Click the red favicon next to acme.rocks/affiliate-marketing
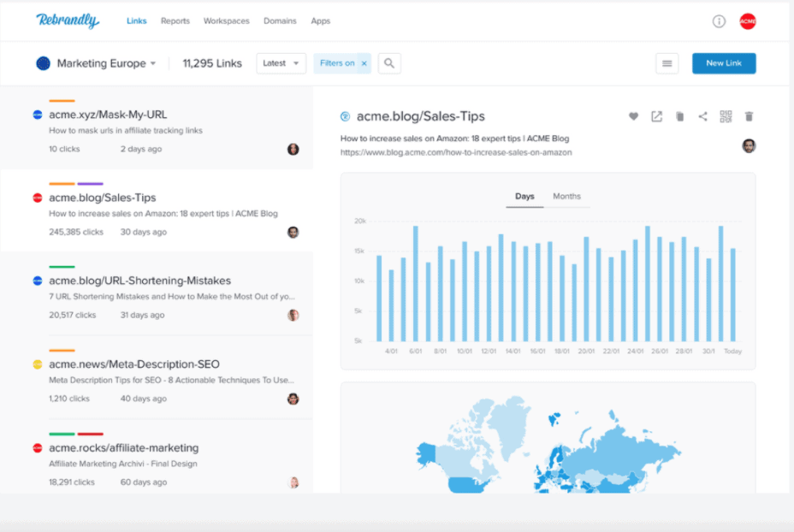The width and height of the screenshot is (794, 532). (x=38, y=448)
